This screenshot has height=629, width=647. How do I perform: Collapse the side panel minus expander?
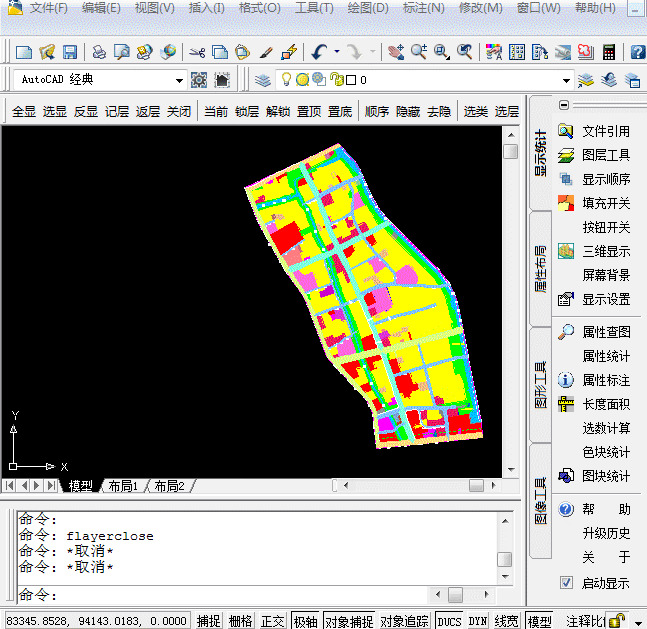564,105
